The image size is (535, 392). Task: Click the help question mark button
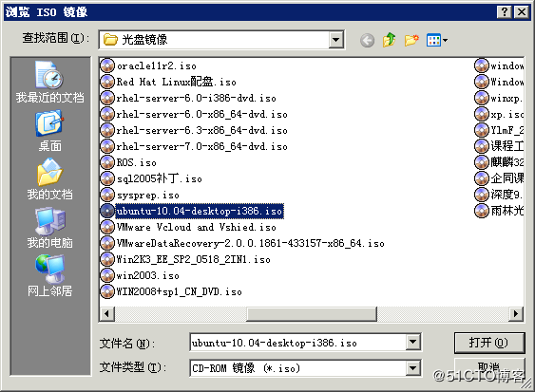[x=505, y=12]
